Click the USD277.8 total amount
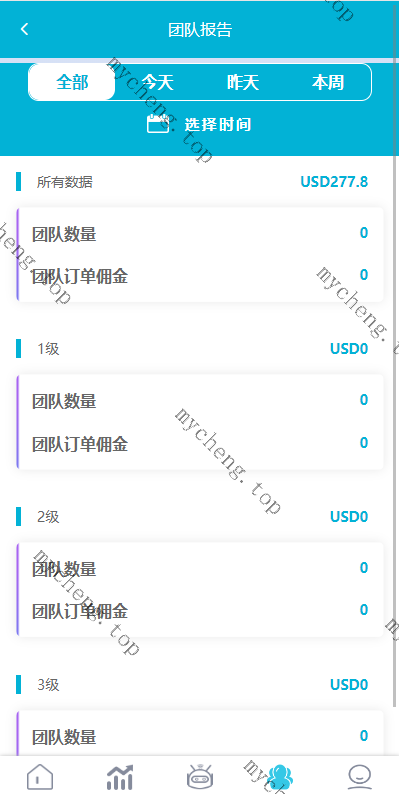The height and width of the screenshot is (794, 399). coord(334,181)
